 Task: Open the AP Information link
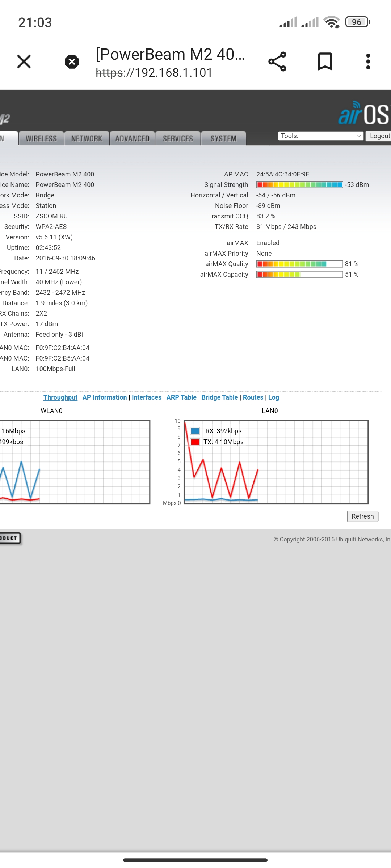[105, 397]
